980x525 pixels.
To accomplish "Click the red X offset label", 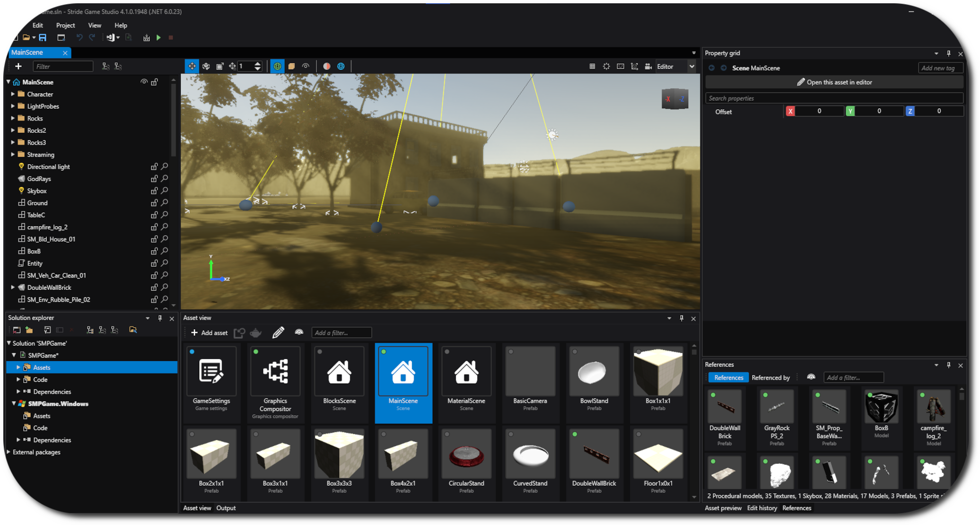I will (790, 111).
